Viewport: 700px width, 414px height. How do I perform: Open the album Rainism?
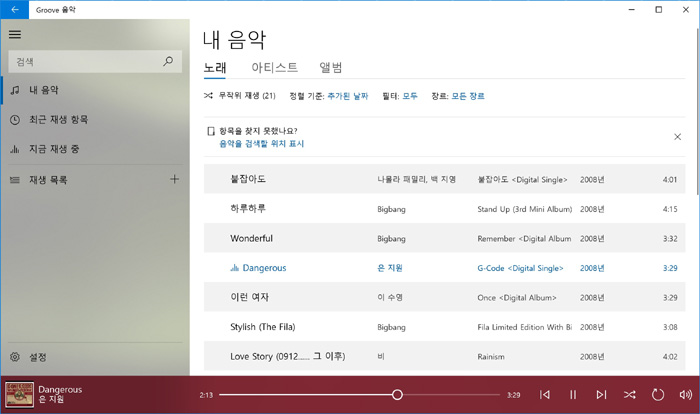491,356
